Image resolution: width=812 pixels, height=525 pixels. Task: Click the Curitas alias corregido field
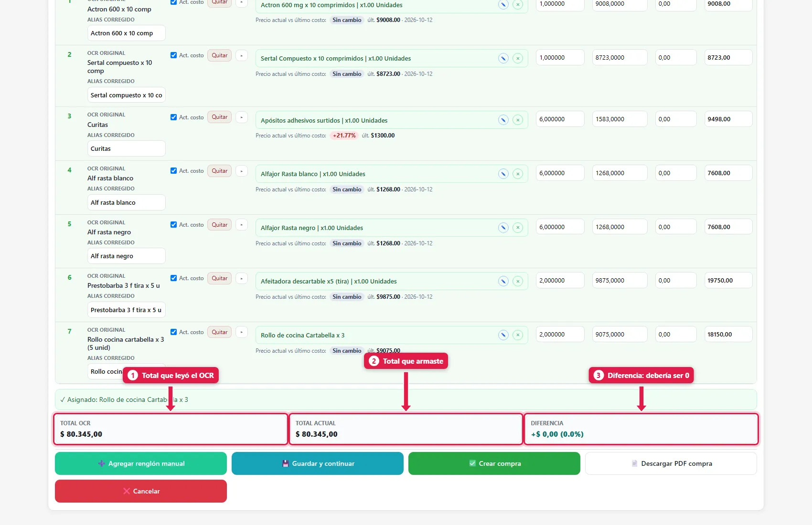127,148
